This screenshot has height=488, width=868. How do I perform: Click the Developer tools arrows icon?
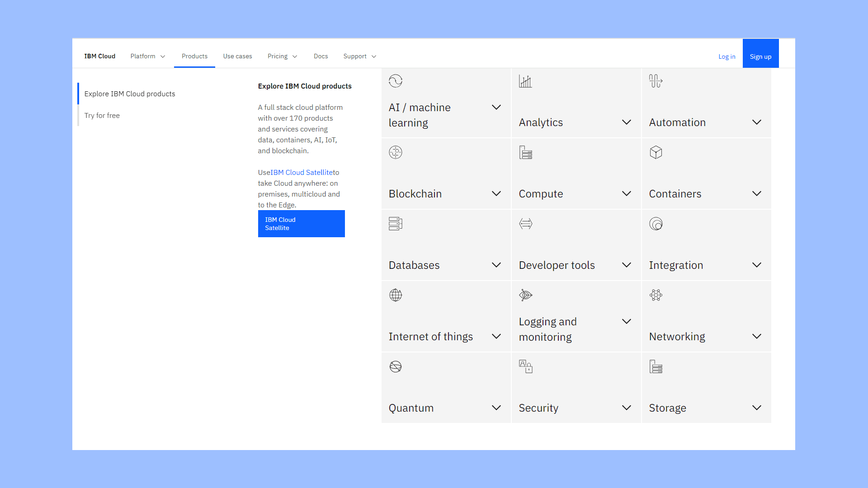525,224
